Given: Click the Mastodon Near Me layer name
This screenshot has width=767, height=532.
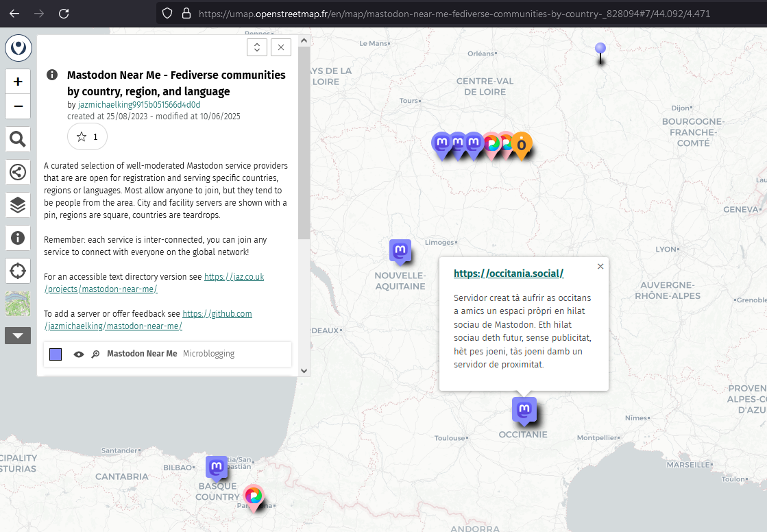Looking at the screenshot, I should click(x=142, y=353).
